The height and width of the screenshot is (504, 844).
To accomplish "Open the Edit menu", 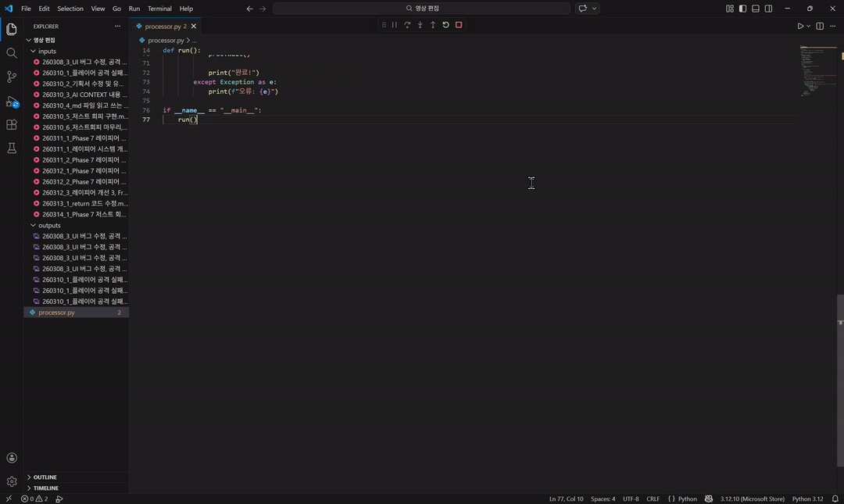I will (x=44, y=9).
